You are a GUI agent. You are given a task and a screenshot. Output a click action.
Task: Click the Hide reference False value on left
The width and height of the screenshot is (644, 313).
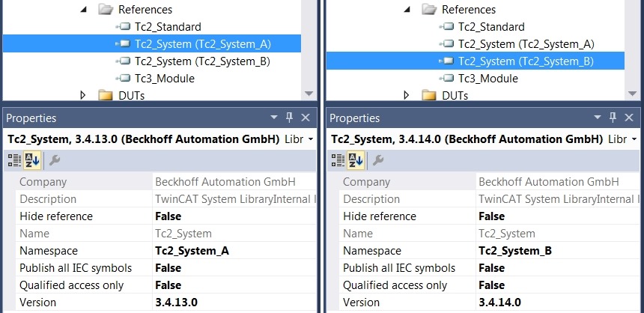pos(168,216)
